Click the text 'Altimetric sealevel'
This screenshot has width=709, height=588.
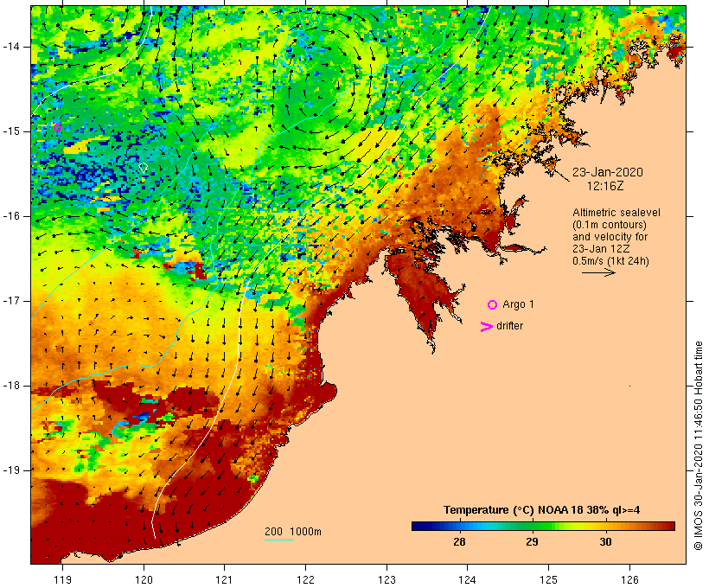616,213
